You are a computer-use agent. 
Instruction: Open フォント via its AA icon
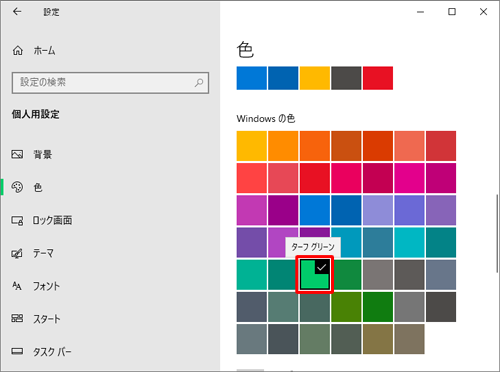(x=17, y=286)
